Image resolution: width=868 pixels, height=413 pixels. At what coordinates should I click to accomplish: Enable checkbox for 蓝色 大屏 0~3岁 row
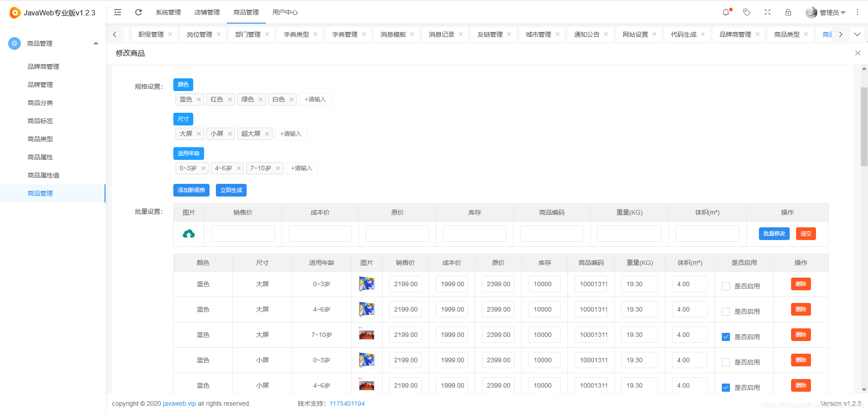(x=726, y=286)
